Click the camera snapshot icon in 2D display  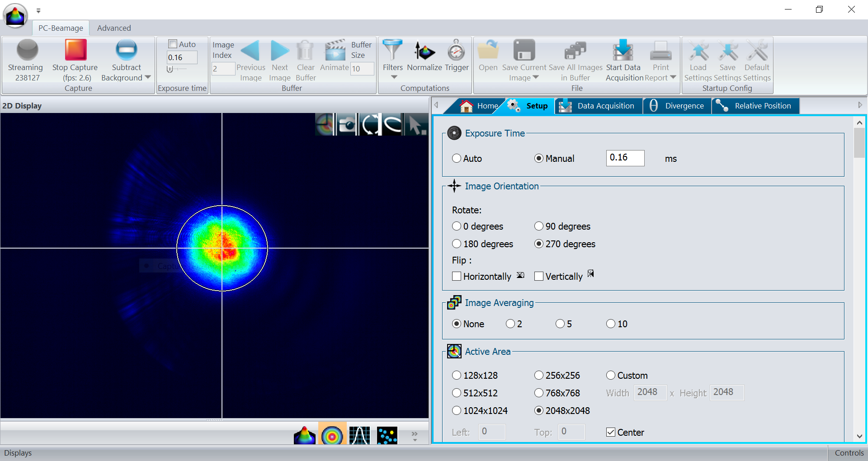click(x=347, y=125)
